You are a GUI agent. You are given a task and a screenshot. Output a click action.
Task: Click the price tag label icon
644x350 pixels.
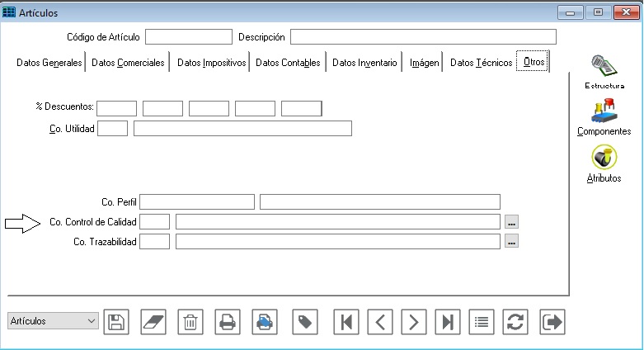pos(305,322)
